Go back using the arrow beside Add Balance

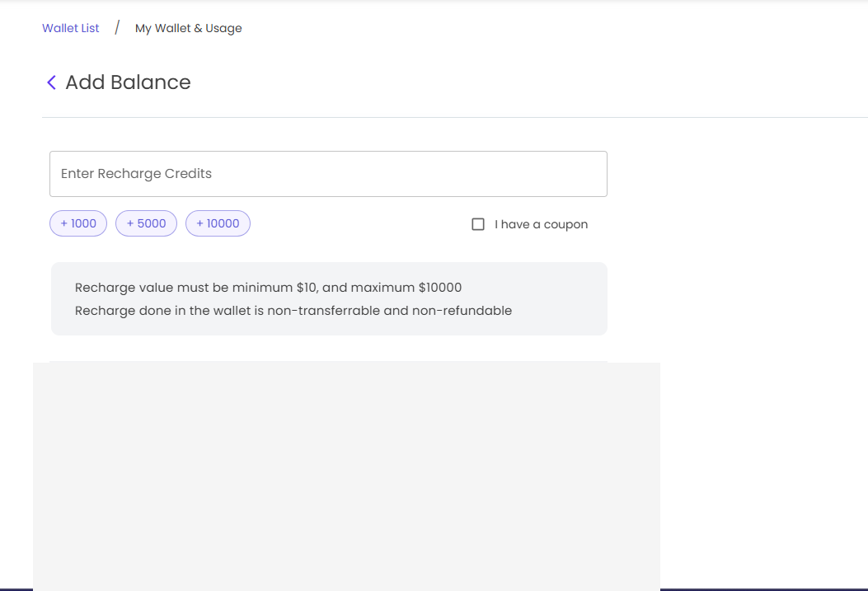pyautogui.click(x=51, y=82)
